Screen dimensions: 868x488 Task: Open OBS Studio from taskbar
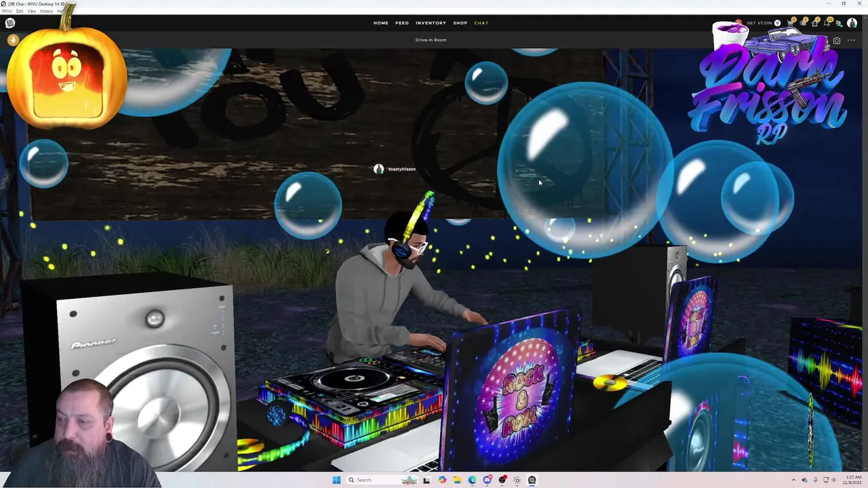point(502,480)
